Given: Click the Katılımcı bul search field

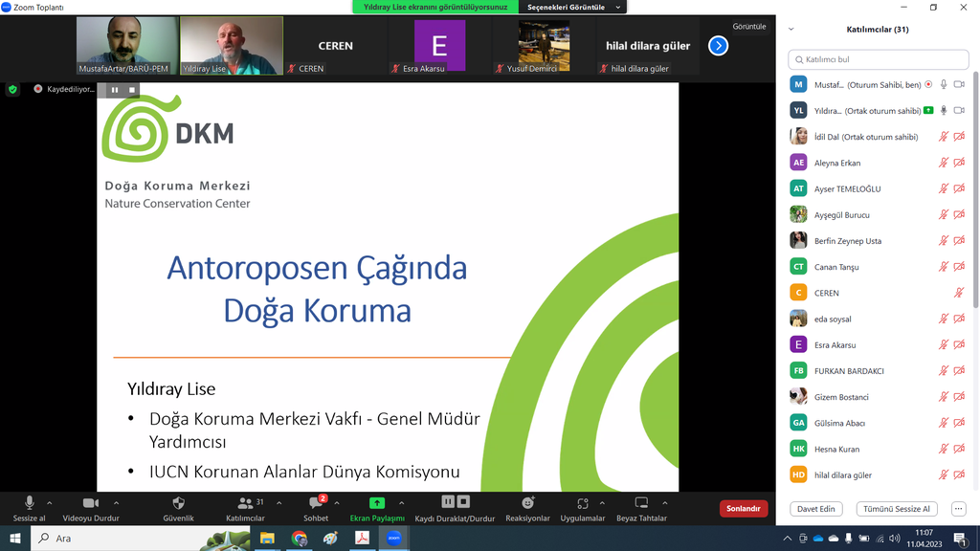Looking at the screenshot, I should point(879,59).
